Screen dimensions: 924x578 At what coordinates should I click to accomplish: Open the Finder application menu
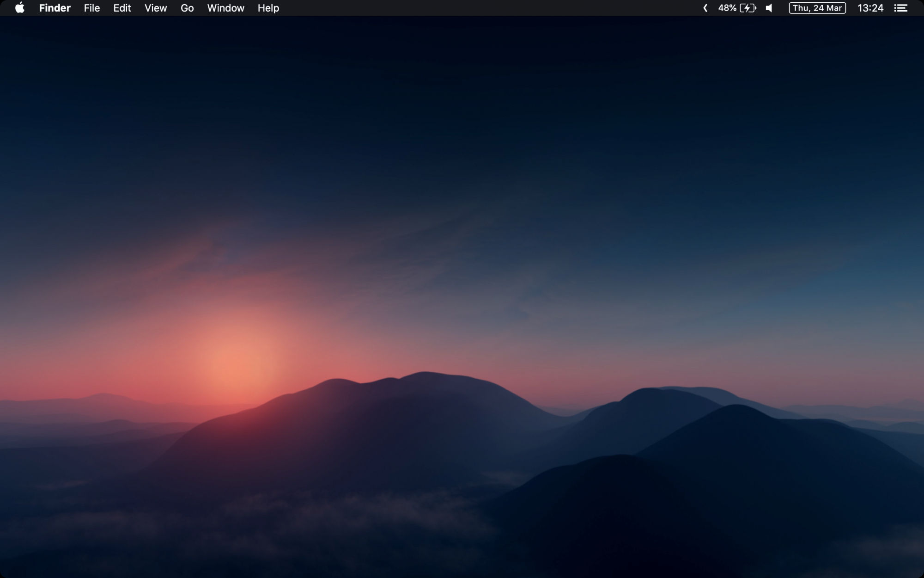(55, 8)
